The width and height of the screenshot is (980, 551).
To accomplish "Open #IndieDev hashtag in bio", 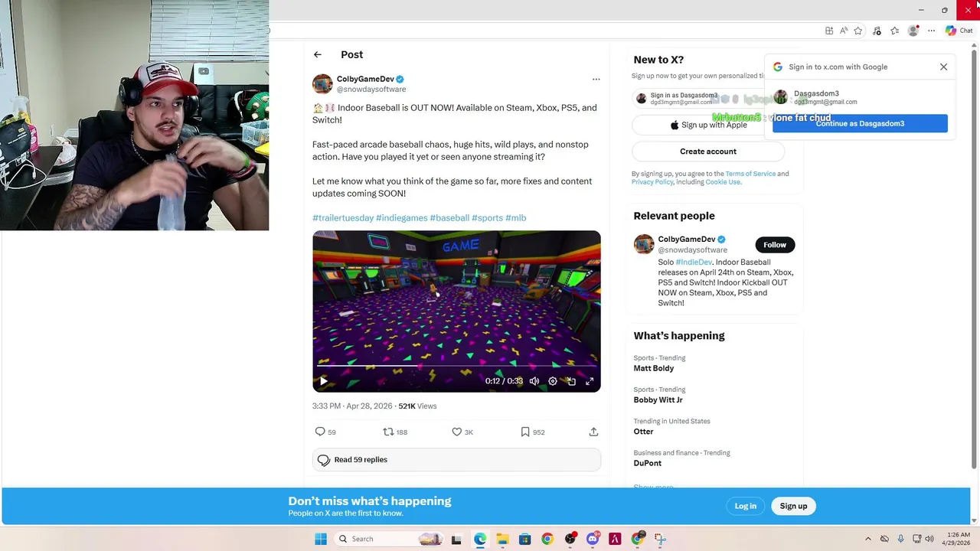I will [693, 262].
